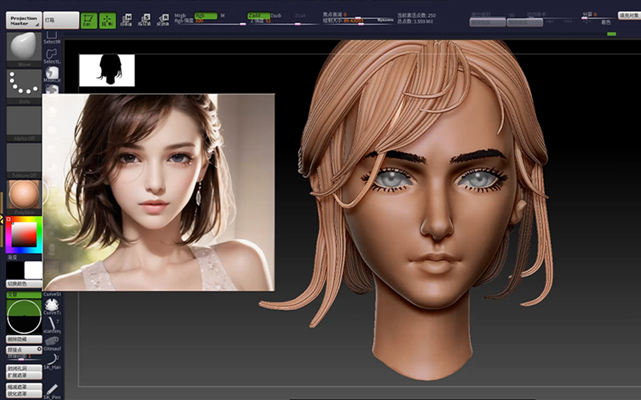
Task: Select the Scale transform icon in top toolbar
Action: [144, 20]
